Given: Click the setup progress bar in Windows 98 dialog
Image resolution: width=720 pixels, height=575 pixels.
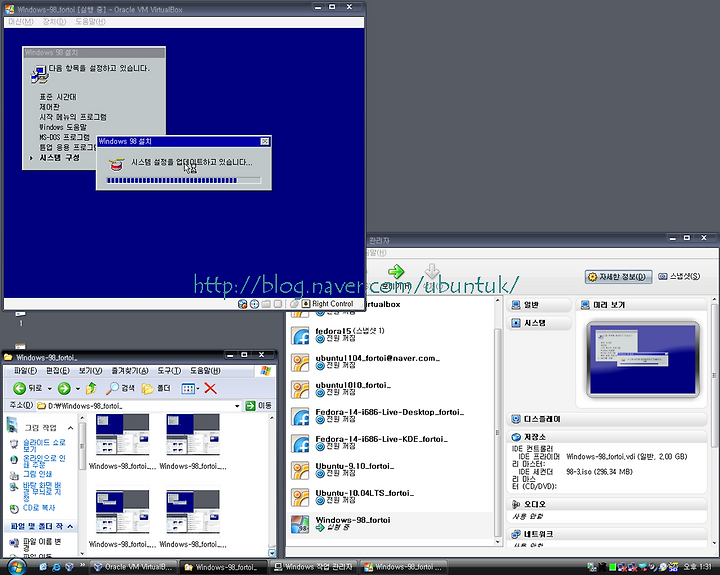Looking at the screenshot, I should coord(184,181).
